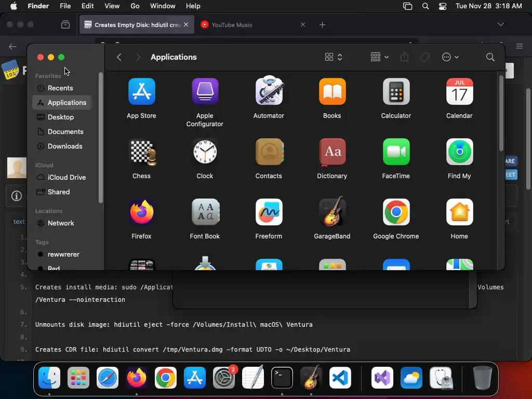Open the More actions ellipsis dropdown
Viewport: 532px width, 399px height.
[450, 57]
